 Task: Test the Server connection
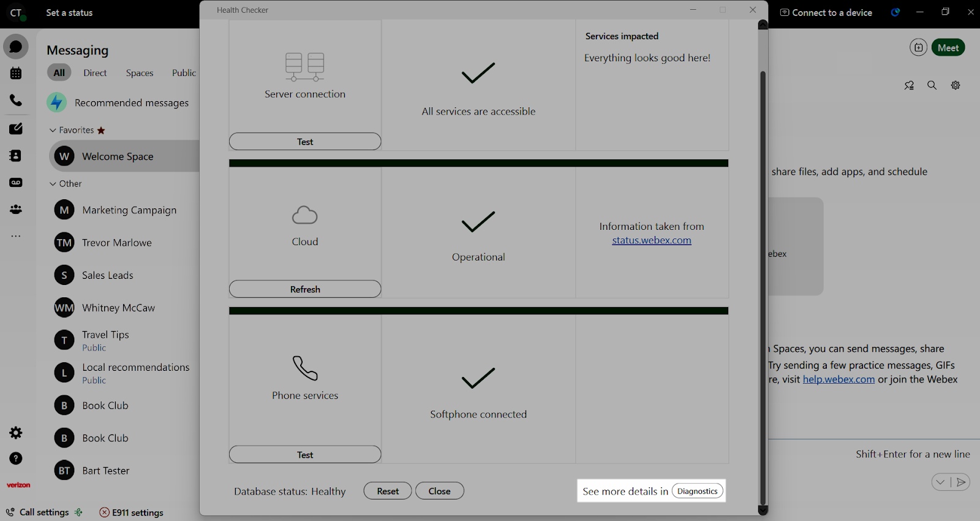305,142
